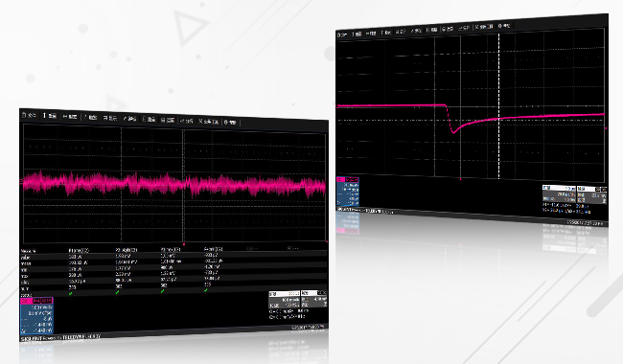Open the Display menu on the left oscilloscope
623x364 pixels.
tap(110, 118)
